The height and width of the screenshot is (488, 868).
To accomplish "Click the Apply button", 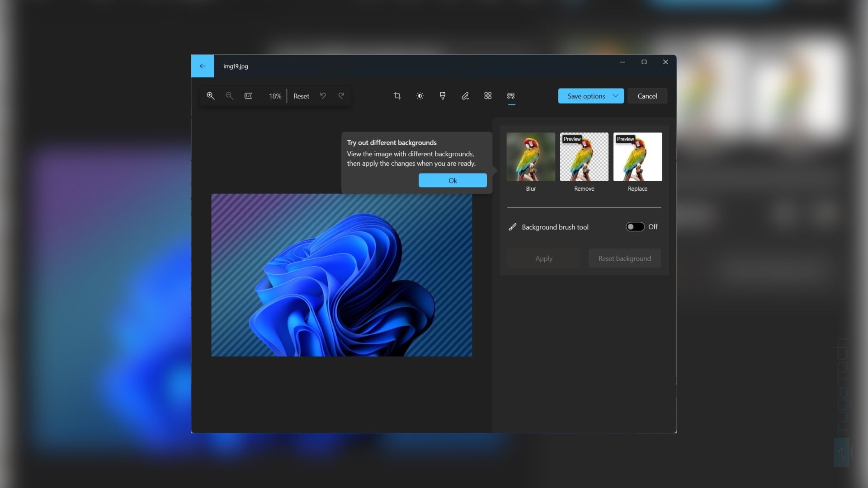I will point(544,258).
